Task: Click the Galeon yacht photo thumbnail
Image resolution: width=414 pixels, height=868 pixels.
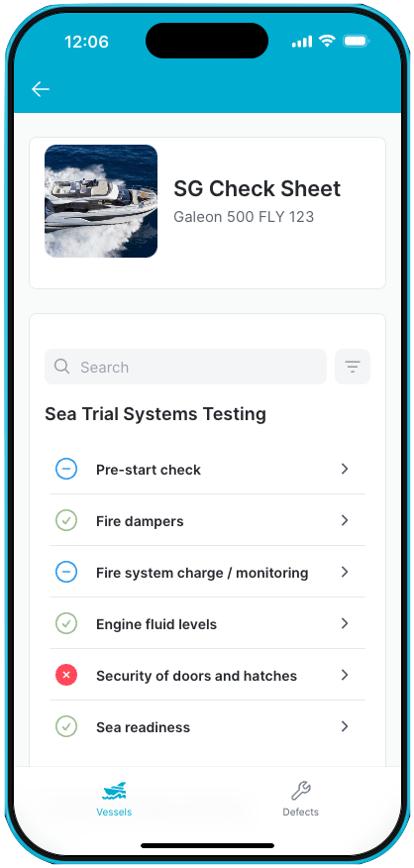Action: 101,201
